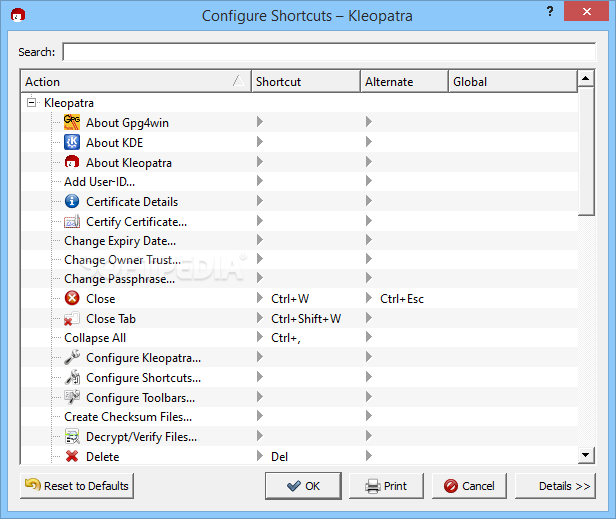This screenshot has height=519, width=616.
Task: Click the scrollbar up arrow
Action: (x=586, y=78)
